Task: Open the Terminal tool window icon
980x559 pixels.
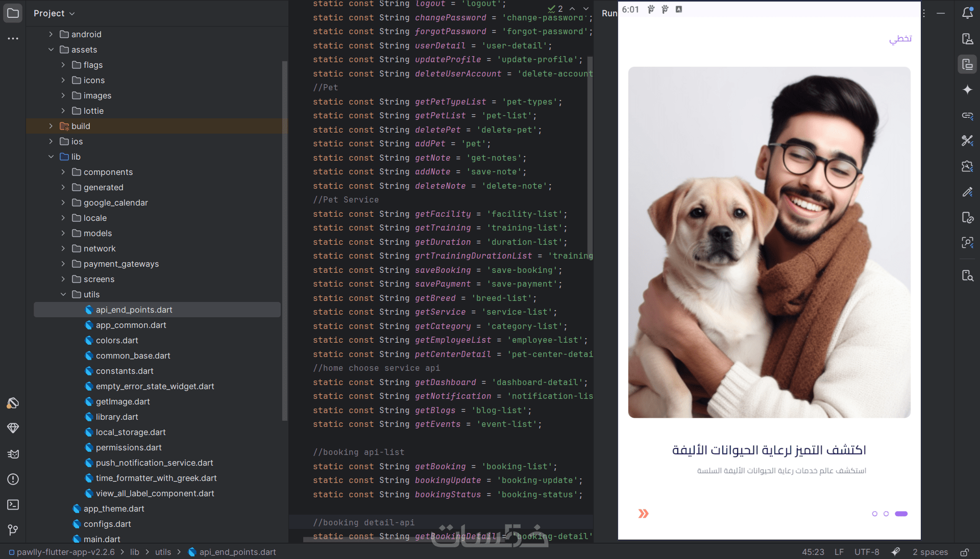Action: 13,504
